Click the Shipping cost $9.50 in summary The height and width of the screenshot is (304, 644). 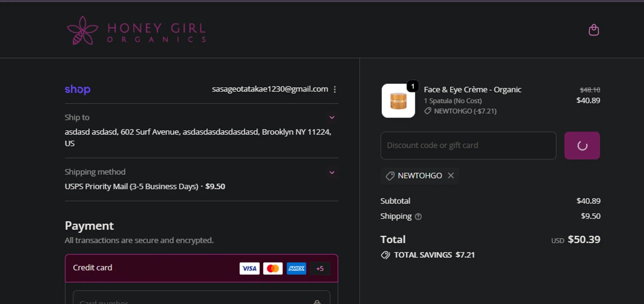tap(591, 216)
